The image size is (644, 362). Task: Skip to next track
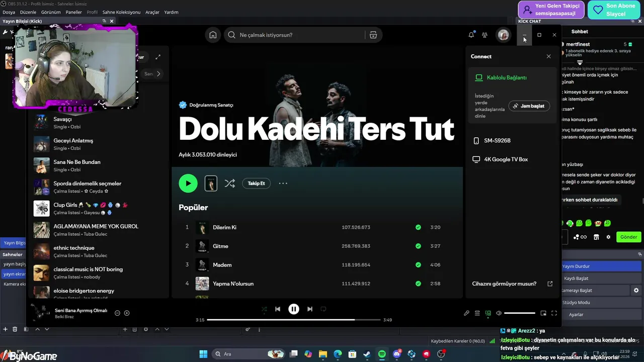(310, 309)
